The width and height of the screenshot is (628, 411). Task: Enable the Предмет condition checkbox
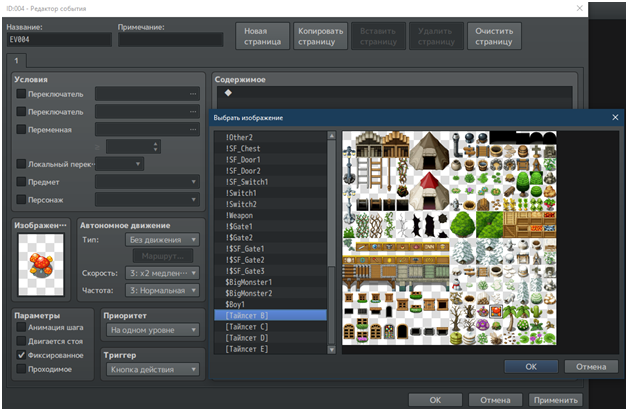click(x=21, y=181)
